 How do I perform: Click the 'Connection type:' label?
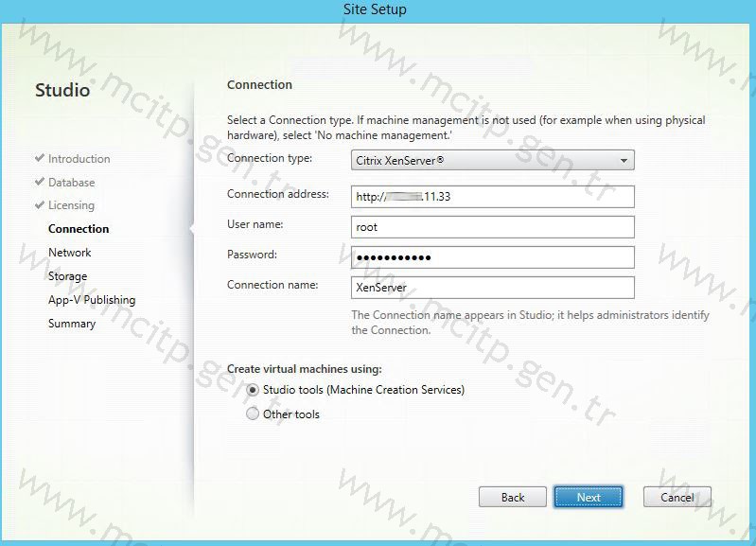pos(270,158)
